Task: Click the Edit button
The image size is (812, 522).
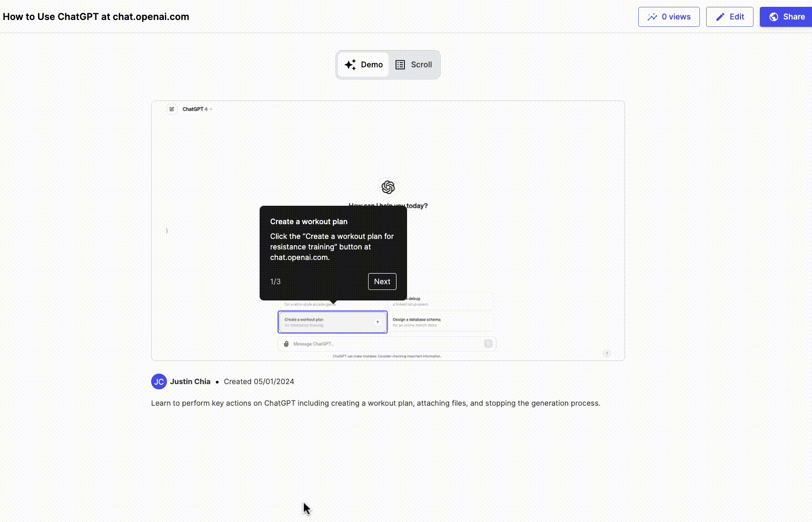Action: click(729, 17)
